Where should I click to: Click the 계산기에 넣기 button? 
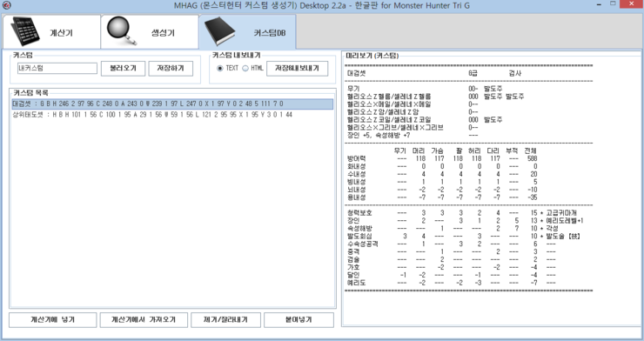pos(52,319)
